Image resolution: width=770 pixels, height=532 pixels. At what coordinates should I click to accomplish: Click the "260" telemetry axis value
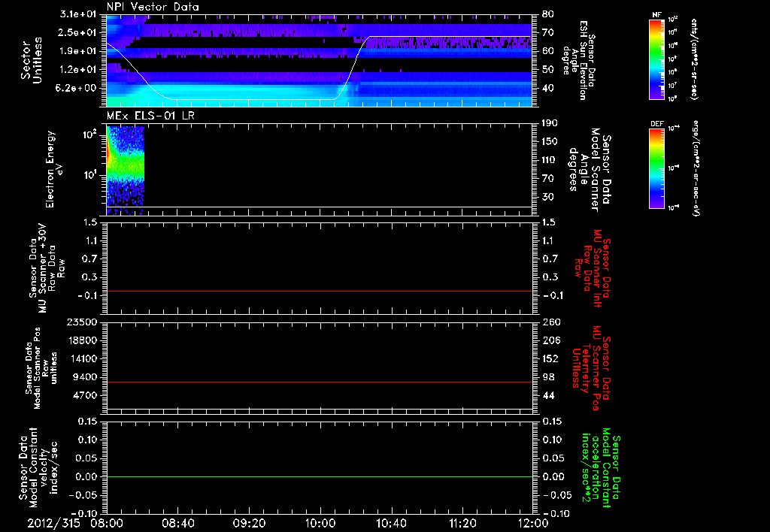(550, 322)
